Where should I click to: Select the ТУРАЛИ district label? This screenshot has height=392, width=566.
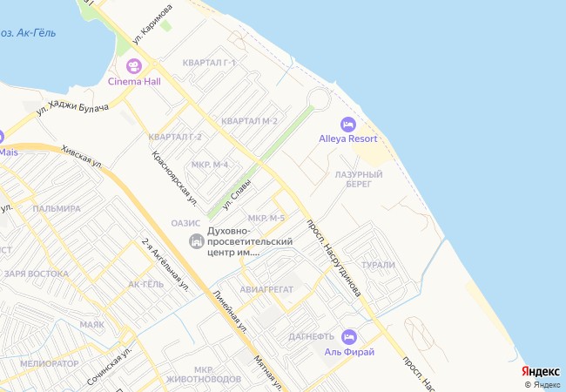click(x=378, y=265)
